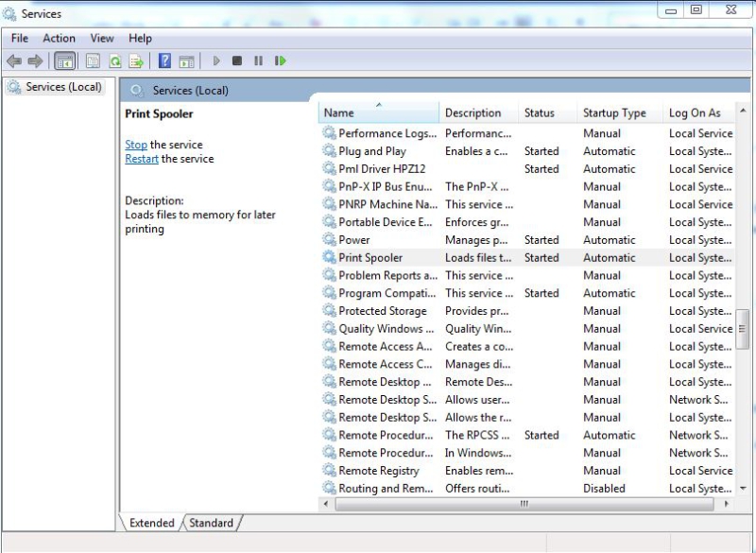Open Help using the blue question mark icon

(x=164, y=61)
